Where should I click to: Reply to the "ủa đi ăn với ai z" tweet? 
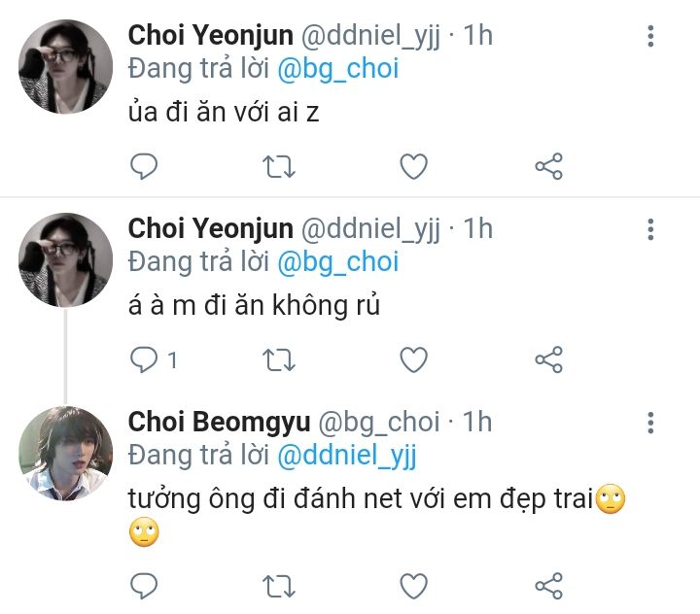(144, 166)
